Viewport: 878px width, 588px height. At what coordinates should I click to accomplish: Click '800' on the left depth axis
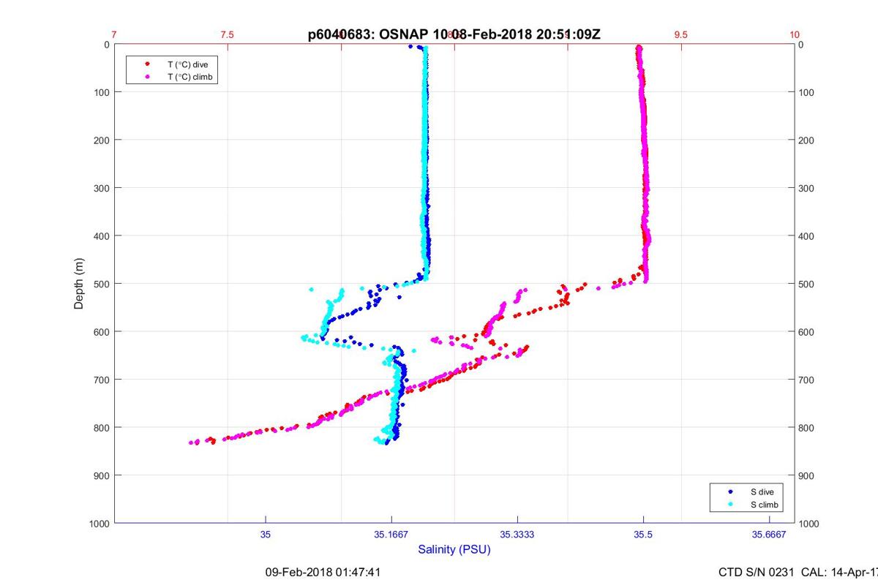(x=102, y=427)
